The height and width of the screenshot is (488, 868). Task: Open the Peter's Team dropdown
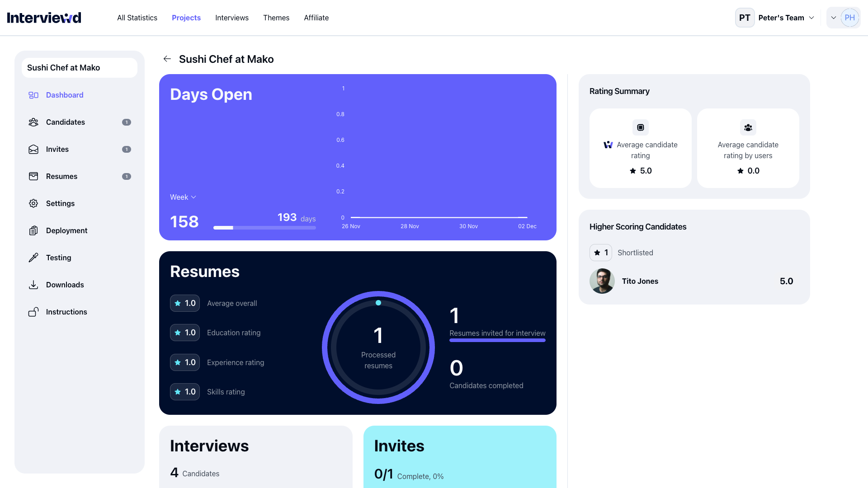point(786,18)
